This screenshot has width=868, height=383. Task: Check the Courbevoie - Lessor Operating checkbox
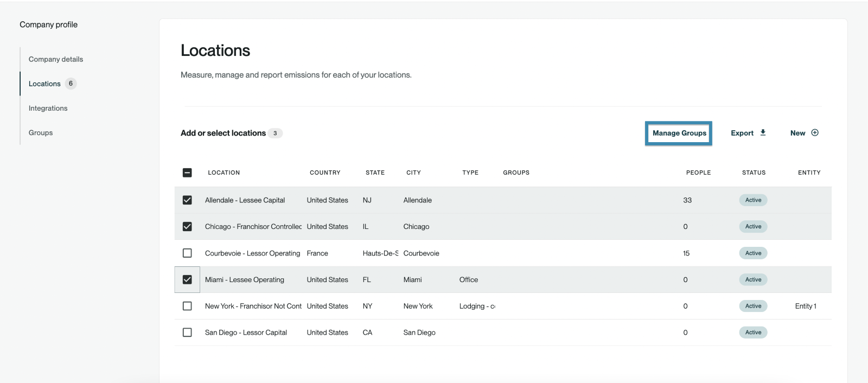click(x=187, y=253)
